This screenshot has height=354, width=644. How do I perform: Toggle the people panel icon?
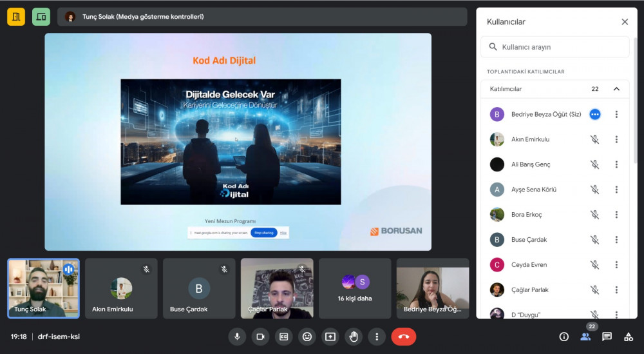(x=585, y=337)
